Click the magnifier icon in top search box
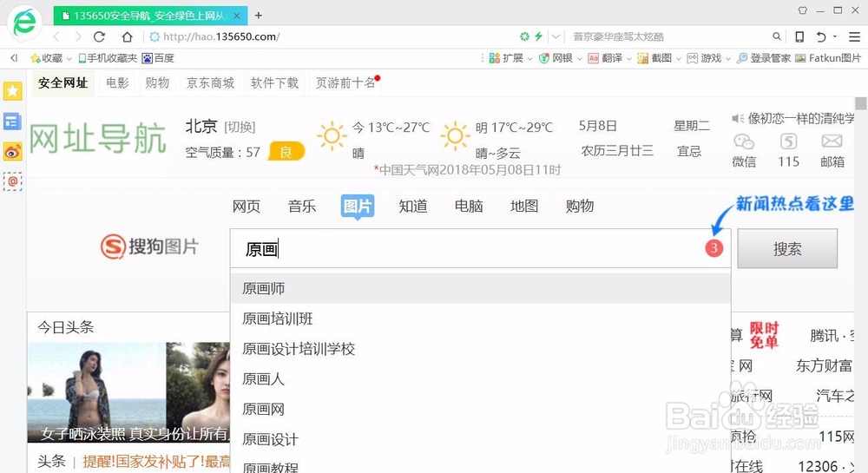Screen dimensions: 868x473 [x=777, y=36]
